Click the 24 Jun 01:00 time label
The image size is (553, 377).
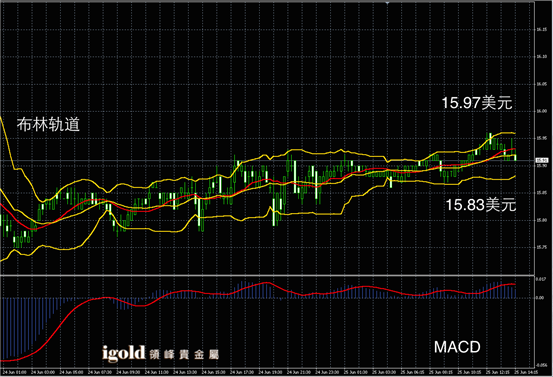[x=14, y=372]
